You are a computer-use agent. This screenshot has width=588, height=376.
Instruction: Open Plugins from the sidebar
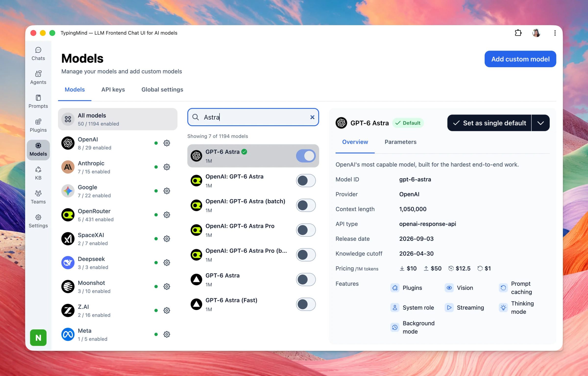[x=38, y=125]
